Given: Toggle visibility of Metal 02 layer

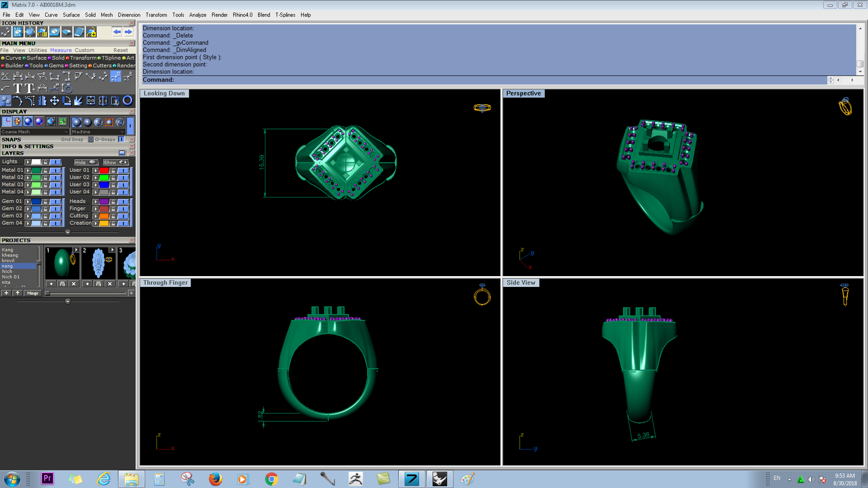Looking at the screenshot, I should [55, 178].
